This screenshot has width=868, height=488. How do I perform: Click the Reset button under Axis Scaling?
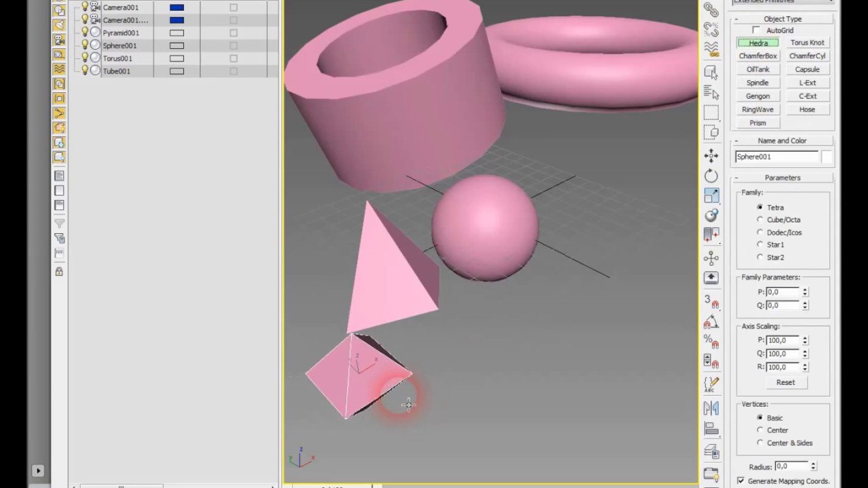coord(785,382)
